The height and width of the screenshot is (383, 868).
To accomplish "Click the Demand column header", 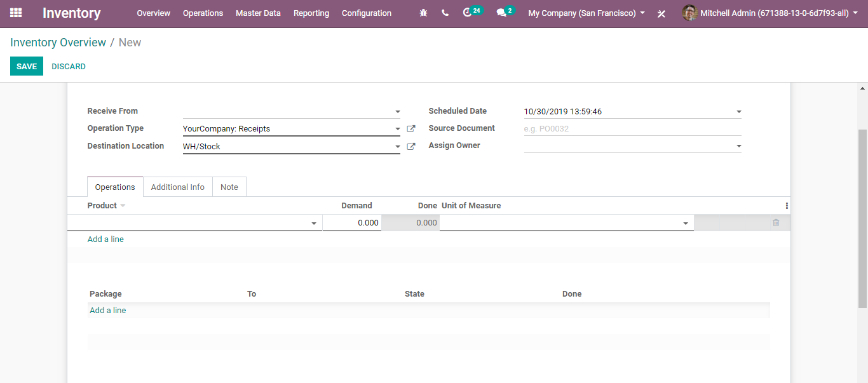I will 356,206.
